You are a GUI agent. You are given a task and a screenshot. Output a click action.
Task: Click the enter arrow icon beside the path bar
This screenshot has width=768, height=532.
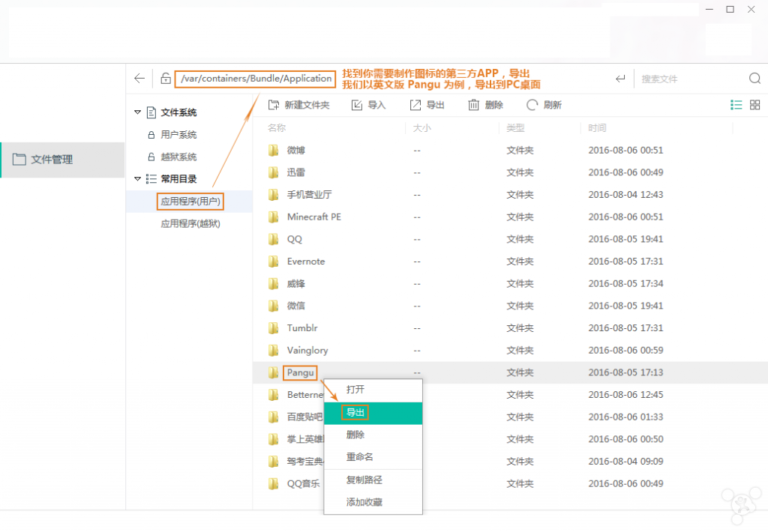tap(620, 79)
